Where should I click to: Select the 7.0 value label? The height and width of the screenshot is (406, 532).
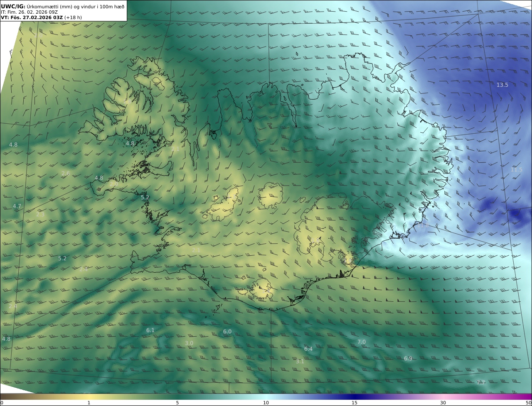[x=362, y=342]
